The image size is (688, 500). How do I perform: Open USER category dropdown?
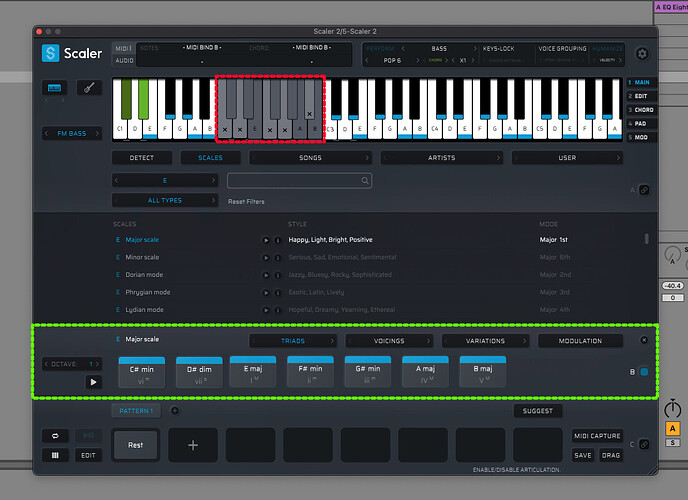567,158
